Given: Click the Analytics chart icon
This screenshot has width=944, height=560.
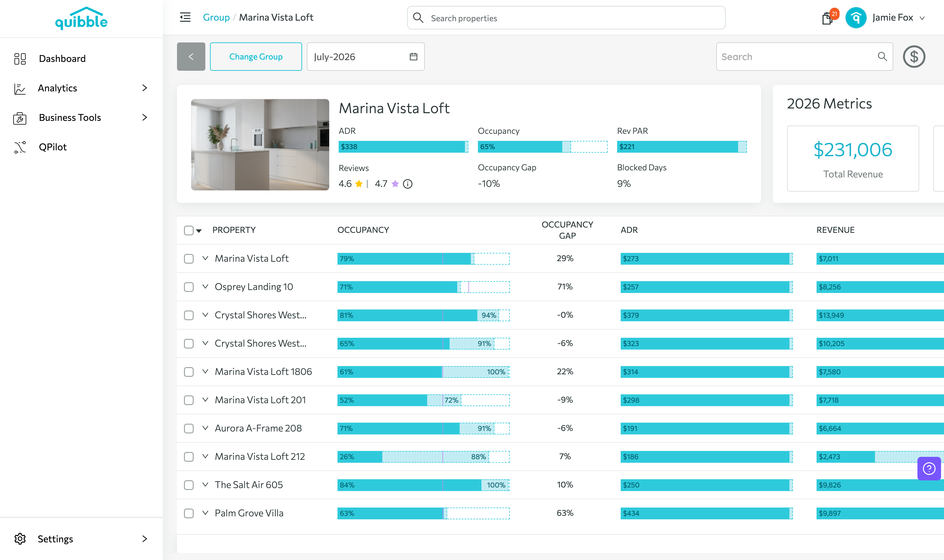Looking at the screenshot, I should pyautogui.click(x=20, y=88).
